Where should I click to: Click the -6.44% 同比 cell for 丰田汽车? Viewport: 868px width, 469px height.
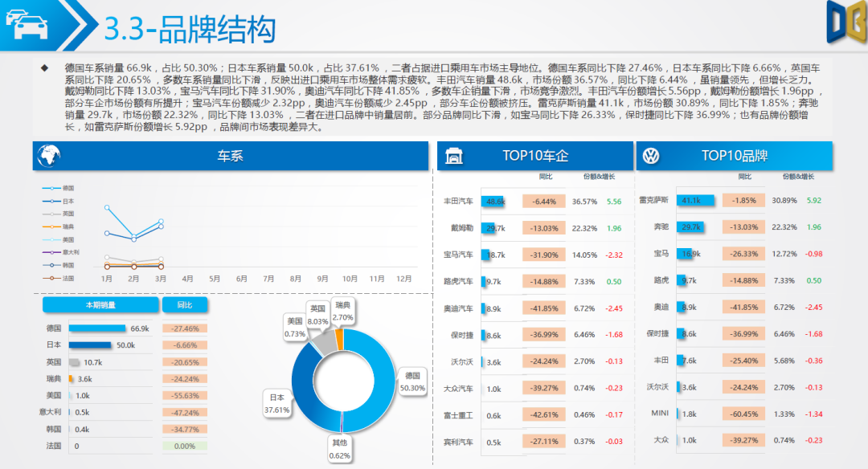(x=543, y=202)
